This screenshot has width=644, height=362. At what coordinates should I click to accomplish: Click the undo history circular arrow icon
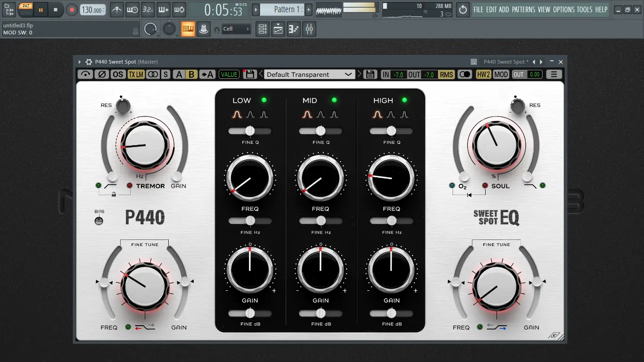coord(463,9)
